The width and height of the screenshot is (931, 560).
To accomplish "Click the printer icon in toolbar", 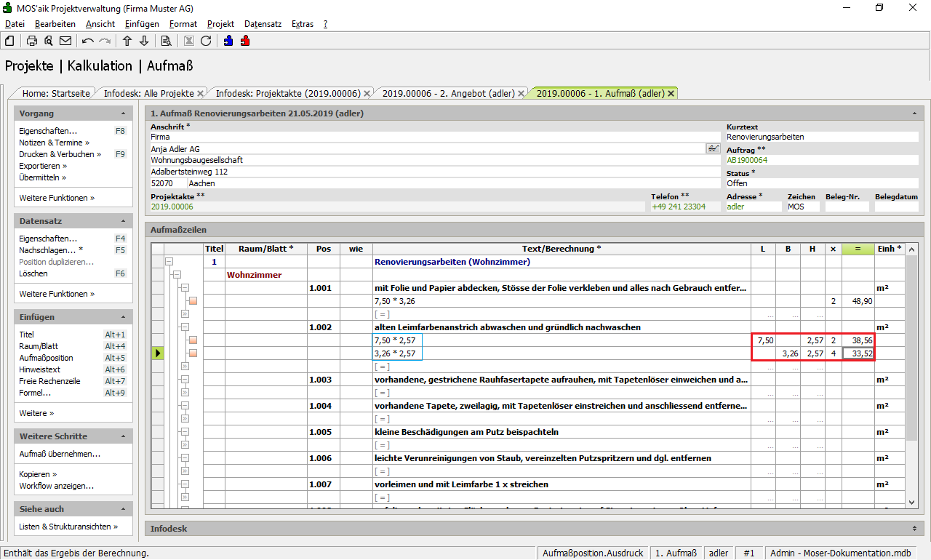I will [x=32, y=41].
